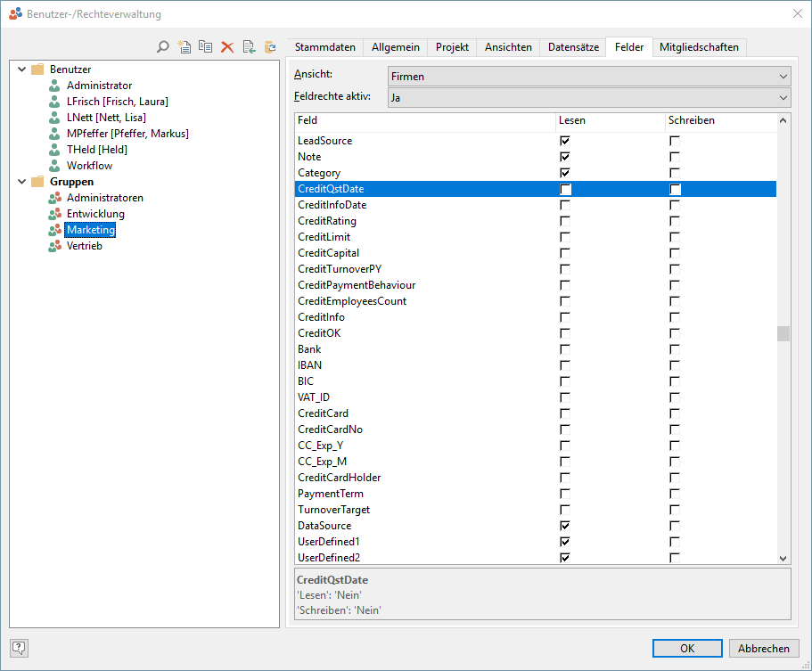Click the copy/duplicate documents toolbar icon
This screenshot has width=812, height=671.
pos(206,47)
